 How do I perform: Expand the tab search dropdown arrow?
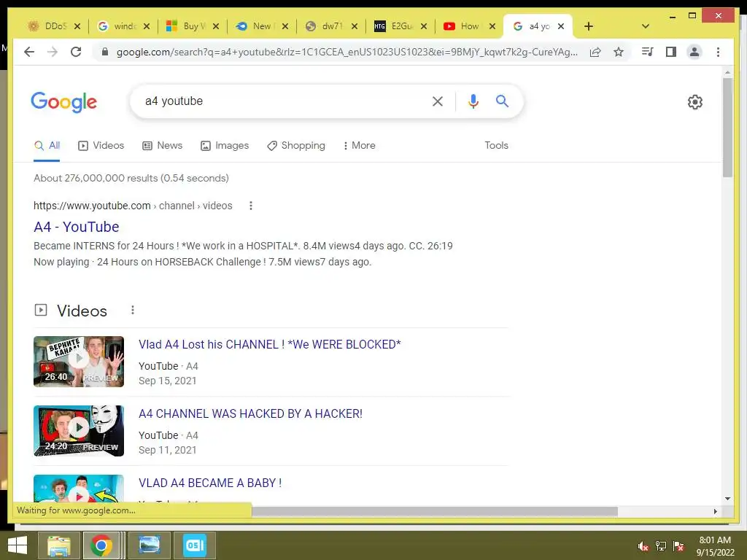(646, 26)
